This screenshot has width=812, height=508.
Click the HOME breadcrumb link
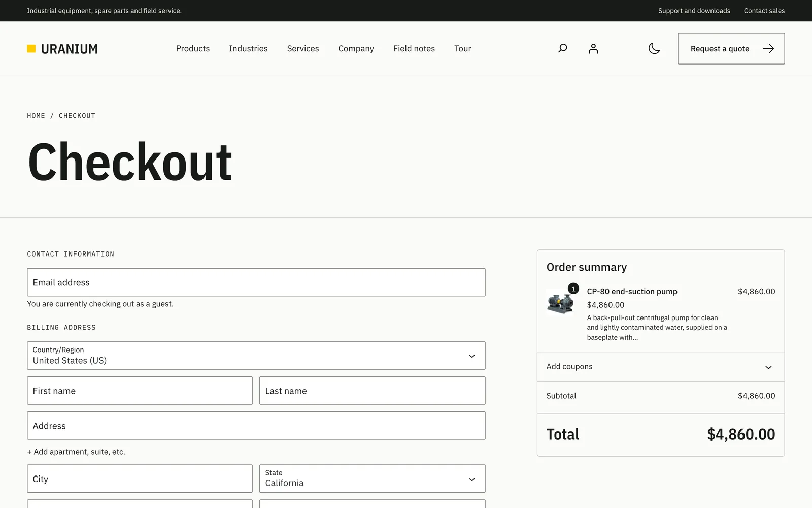36,116
